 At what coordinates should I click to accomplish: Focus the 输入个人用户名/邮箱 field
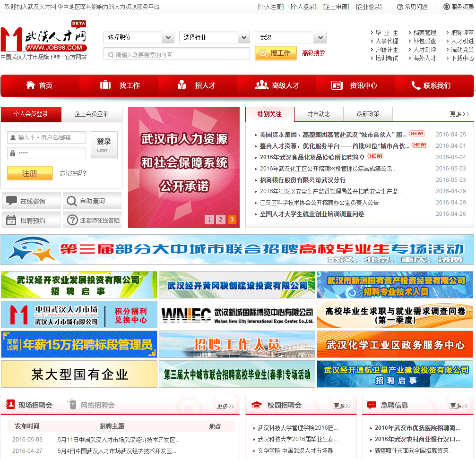(x=46, y=137)
